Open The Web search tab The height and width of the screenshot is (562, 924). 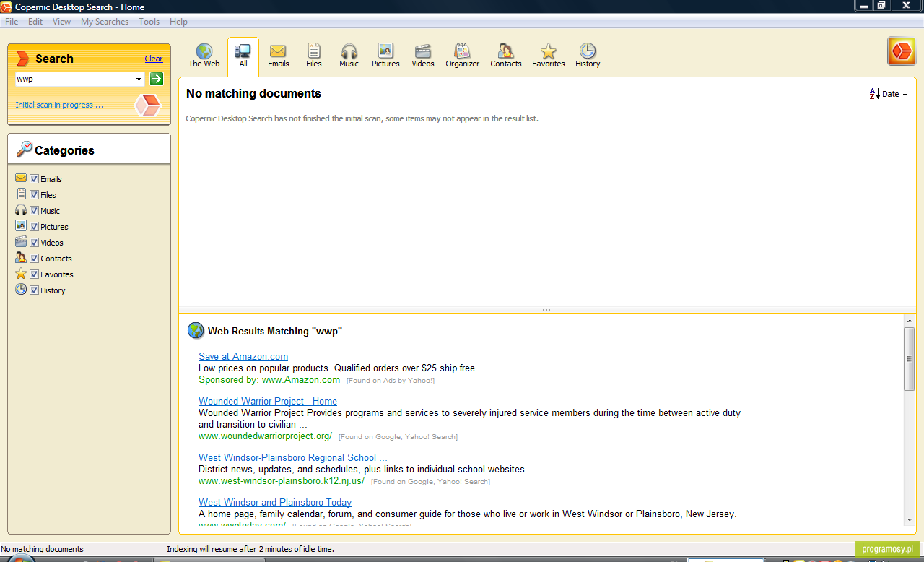click(204, 56)
